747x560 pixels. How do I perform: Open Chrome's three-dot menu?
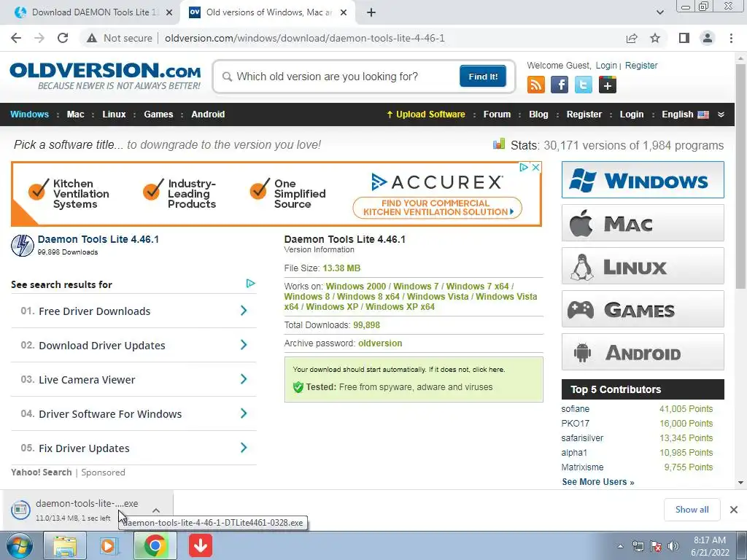pos(731,38)
